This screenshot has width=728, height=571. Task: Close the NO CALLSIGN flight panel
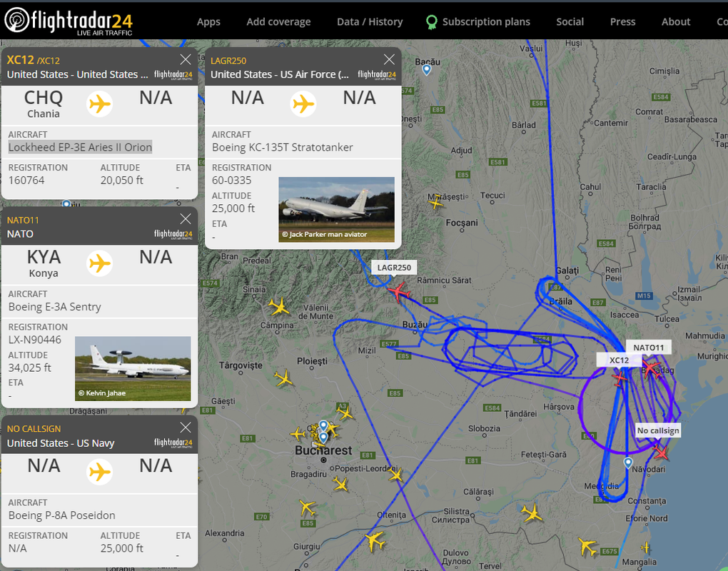[186, 428]
